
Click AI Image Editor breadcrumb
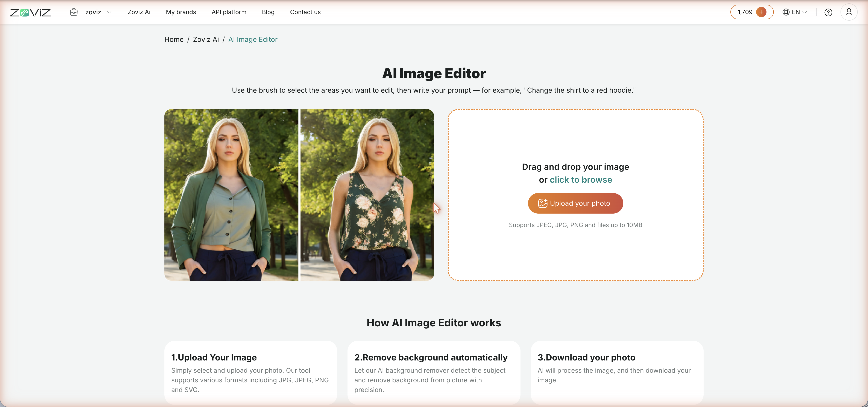tap(253, 39)
